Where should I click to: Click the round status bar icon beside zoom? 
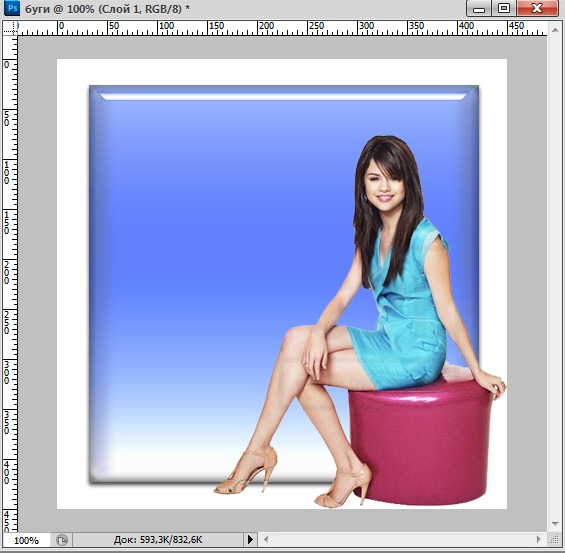click(x=62, y=540)
